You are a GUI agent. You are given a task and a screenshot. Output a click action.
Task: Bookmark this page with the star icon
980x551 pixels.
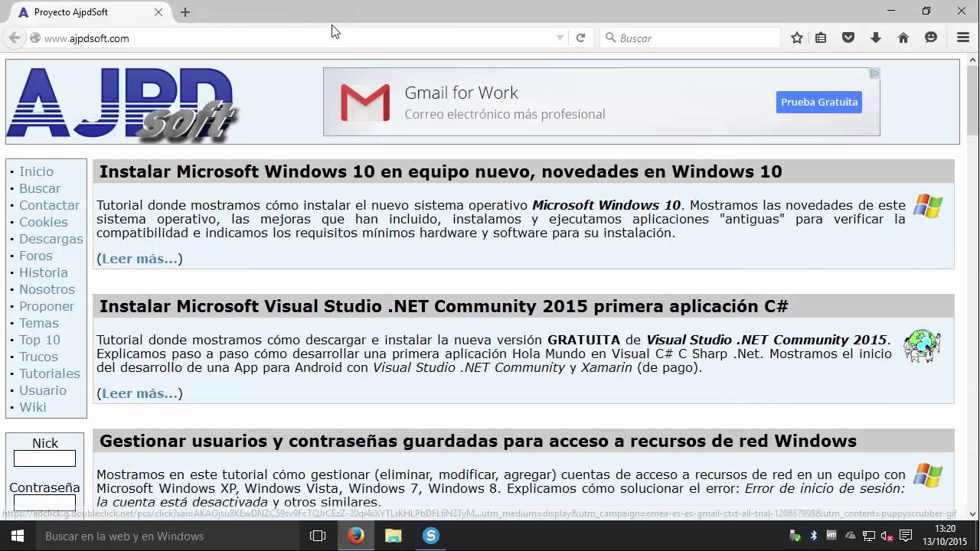(x=797, y=37)
